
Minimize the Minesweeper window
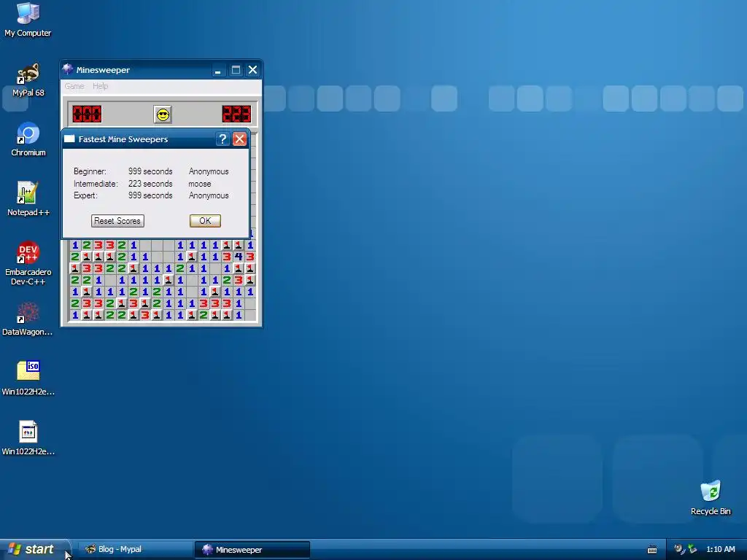(217, 70)
